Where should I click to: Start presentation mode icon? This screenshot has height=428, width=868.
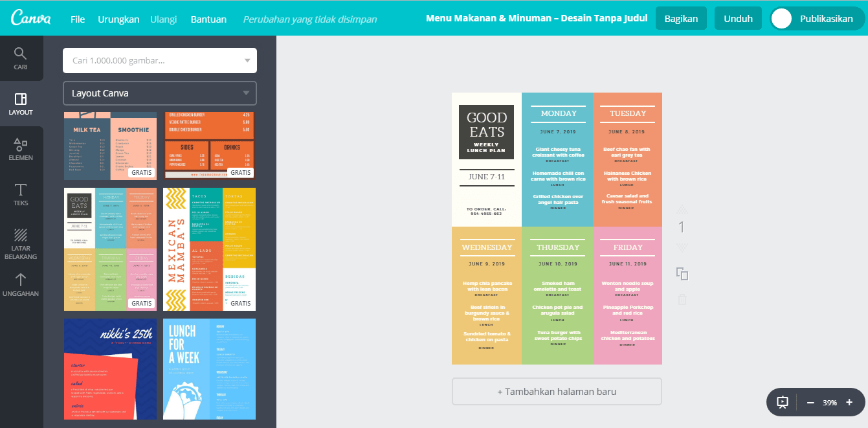click(782, 402)
